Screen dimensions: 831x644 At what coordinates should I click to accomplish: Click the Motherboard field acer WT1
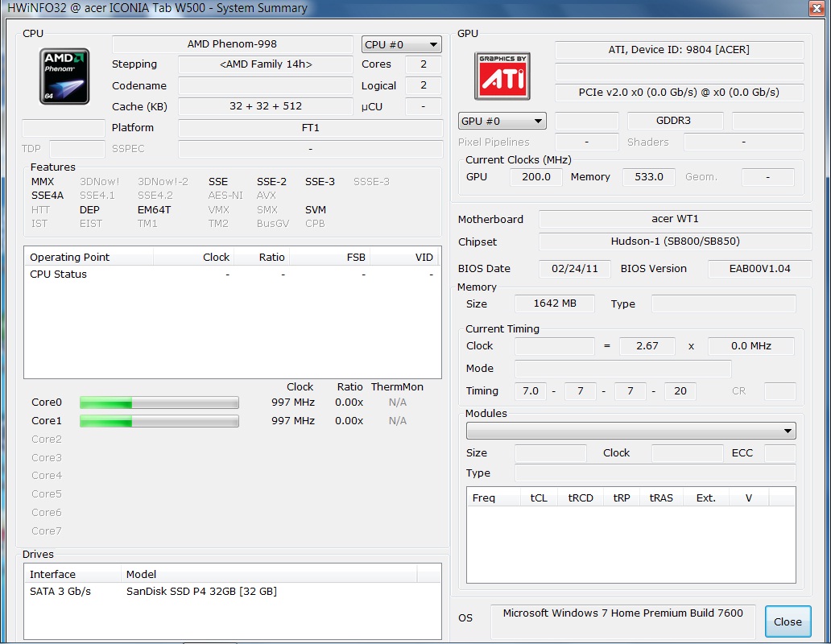coord(675,219)
